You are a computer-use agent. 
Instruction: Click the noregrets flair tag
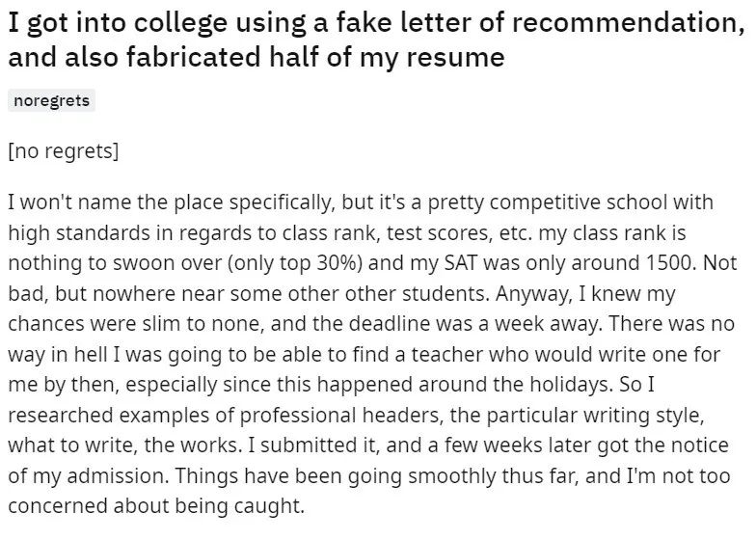(x=52, y=100)
